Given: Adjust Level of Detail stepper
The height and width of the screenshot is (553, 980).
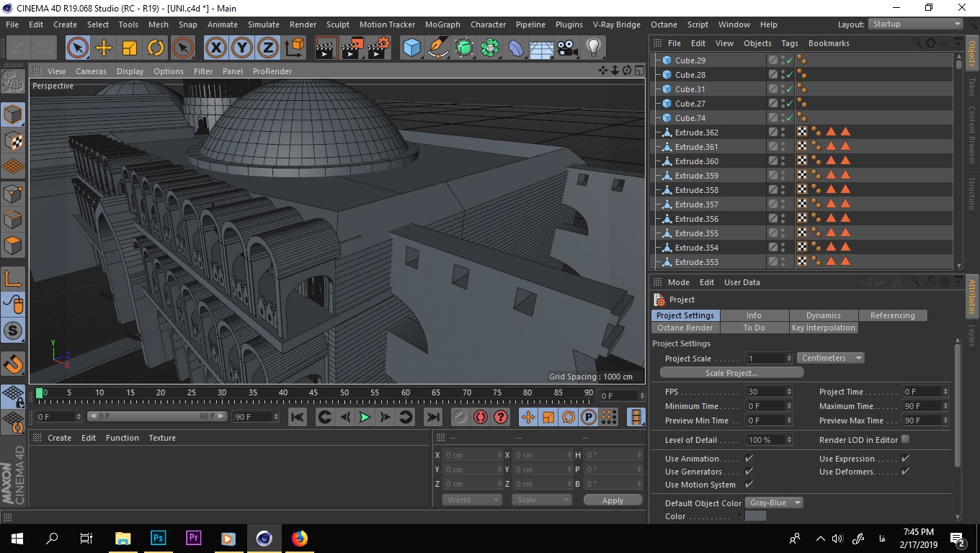Looking at the screenshot, I should coord(789,440).
